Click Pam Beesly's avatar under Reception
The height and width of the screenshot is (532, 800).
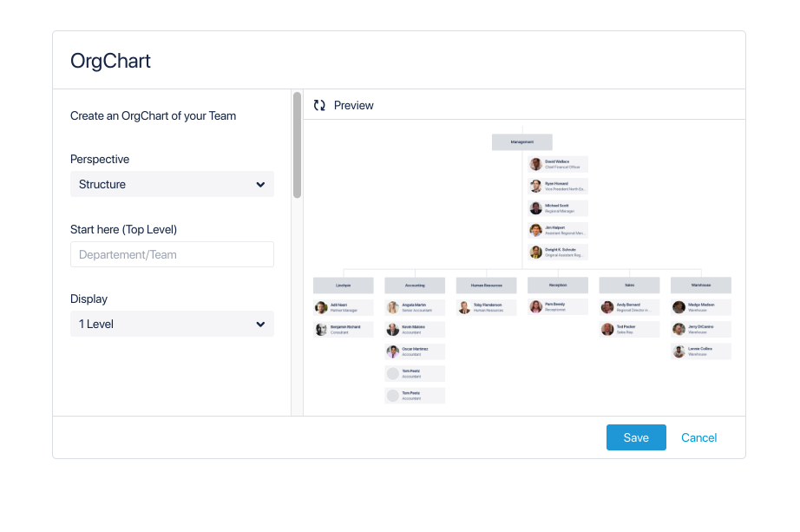click(535, 306)
